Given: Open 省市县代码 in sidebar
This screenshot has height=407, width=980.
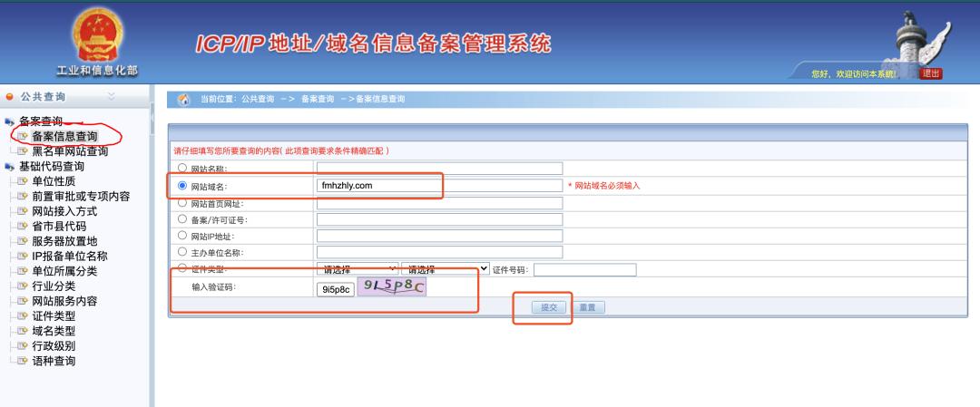Looking at the screenshot, I should point(59,226).
